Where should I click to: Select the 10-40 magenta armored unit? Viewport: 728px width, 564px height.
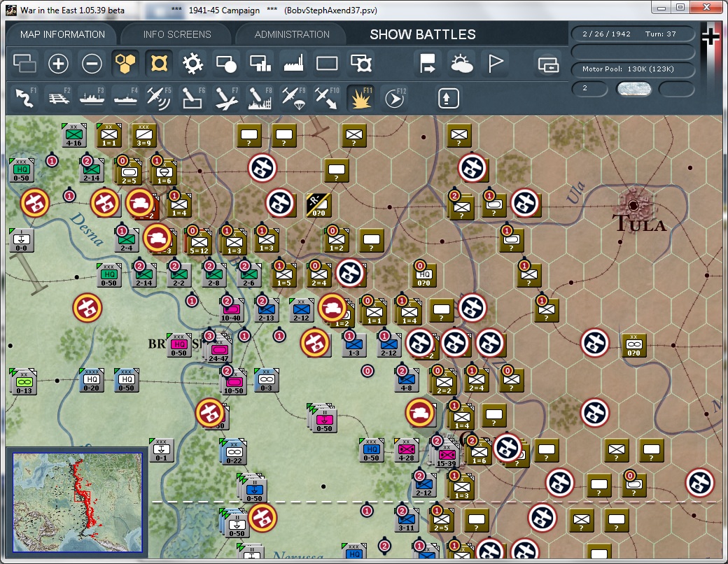click(231, 310)
